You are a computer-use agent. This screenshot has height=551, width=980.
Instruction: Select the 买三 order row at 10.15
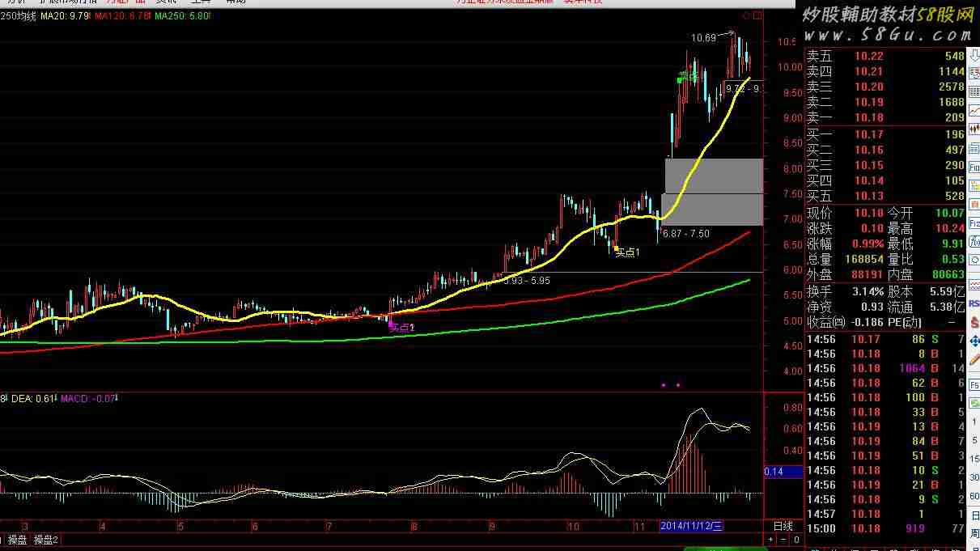pos(886,166)
